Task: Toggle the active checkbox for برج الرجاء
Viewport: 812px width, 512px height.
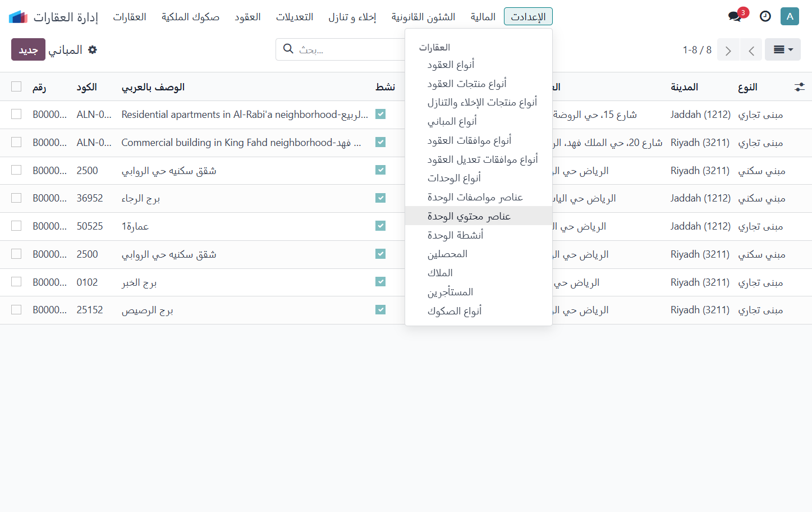Action: click(380, 198)
